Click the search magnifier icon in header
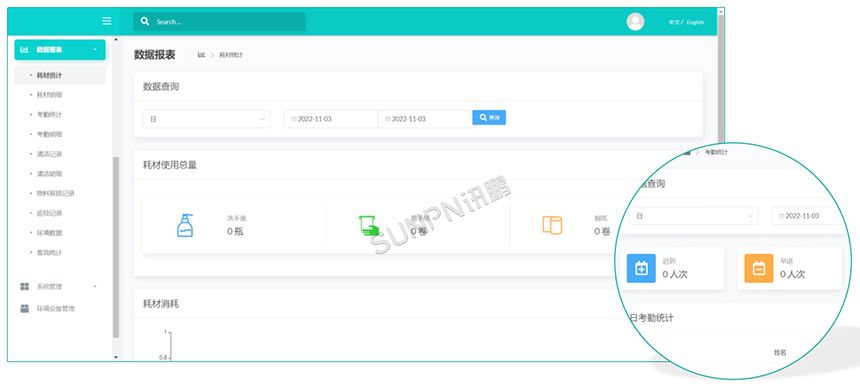 145,21
